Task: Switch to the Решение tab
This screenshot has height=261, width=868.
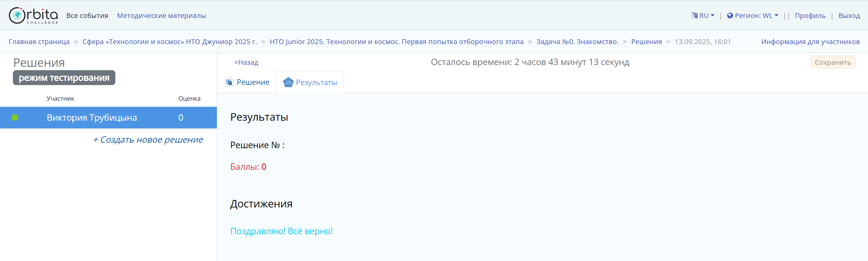Action: (253, 82)
